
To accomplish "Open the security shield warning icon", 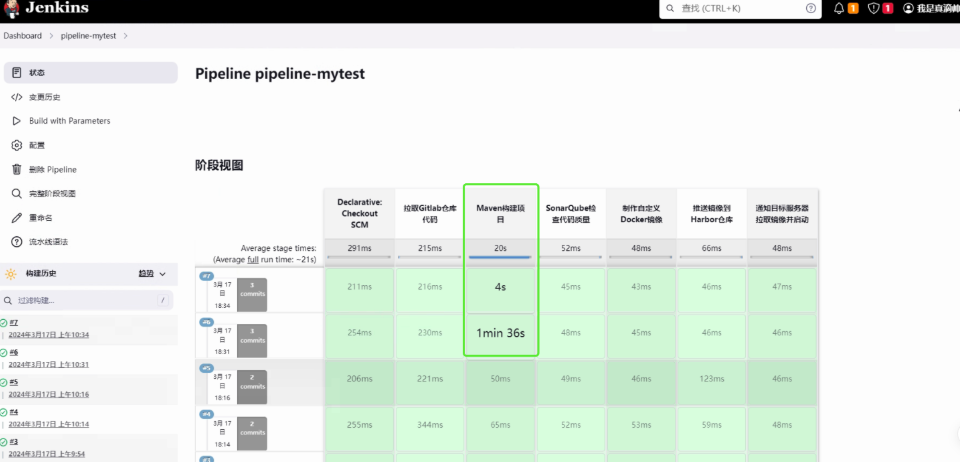I will [873, 9].
